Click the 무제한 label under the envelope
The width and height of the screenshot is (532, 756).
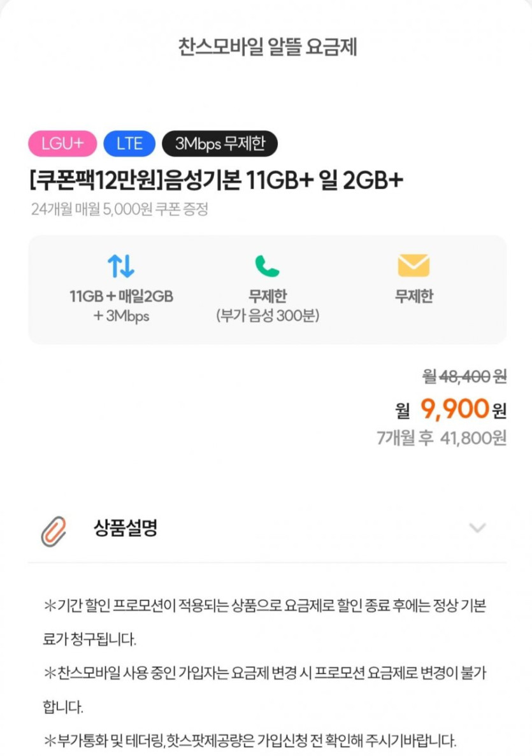[x=413, y=297]
